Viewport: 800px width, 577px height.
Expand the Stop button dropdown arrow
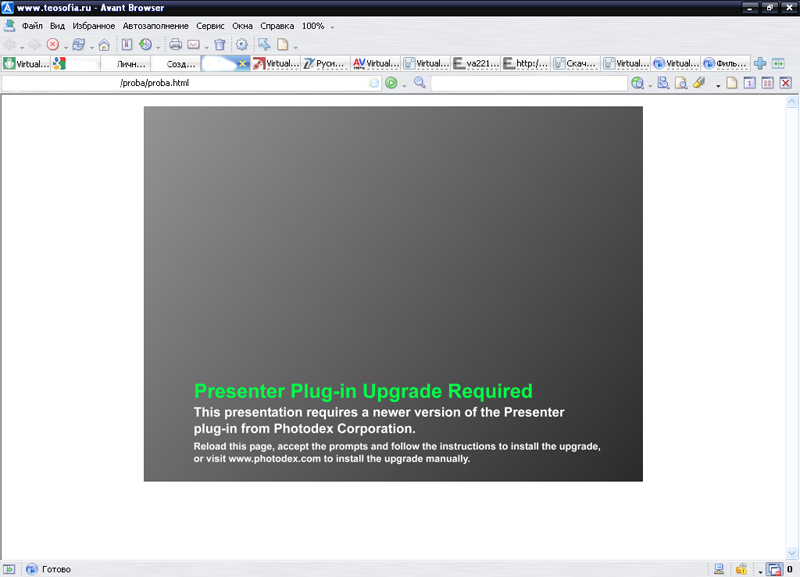tap(65, 48)
